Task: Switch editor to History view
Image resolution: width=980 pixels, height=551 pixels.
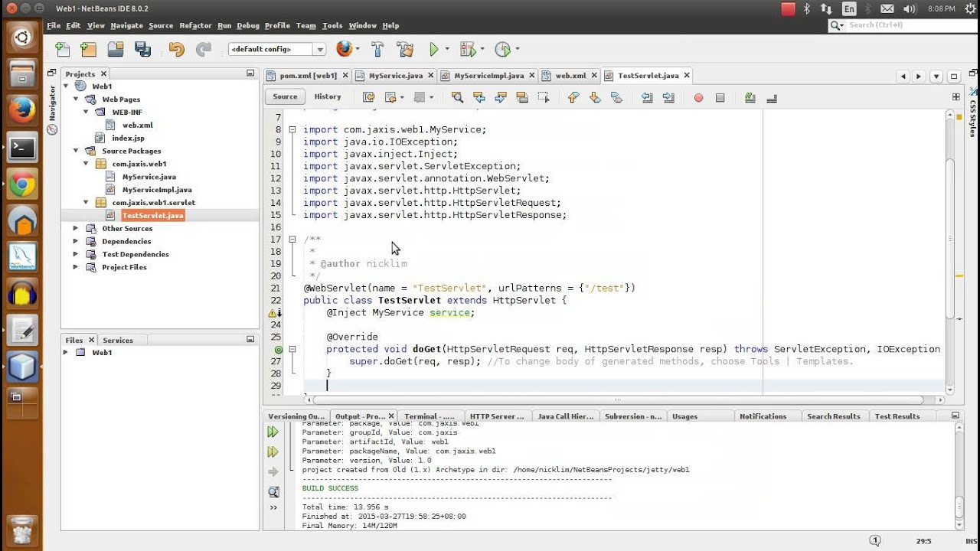Action: (x=327, y=97)
